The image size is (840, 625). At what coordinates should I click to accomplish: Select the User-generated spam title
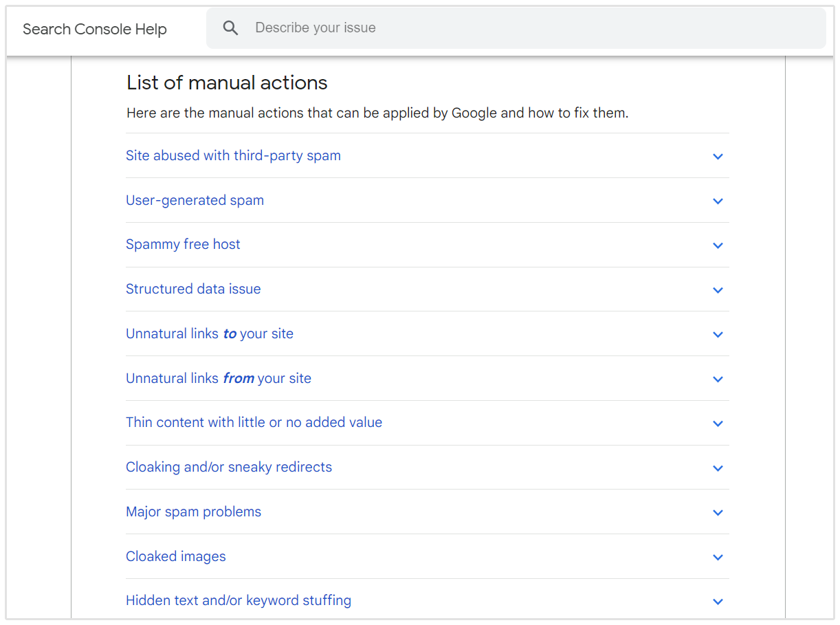click(195, 200)
